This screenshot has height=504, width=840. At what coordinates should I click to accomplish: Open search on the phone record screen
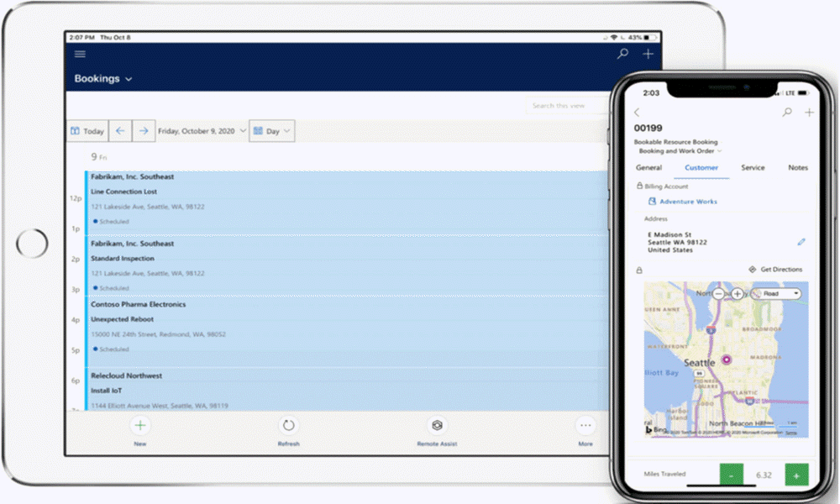click(787, 112)
